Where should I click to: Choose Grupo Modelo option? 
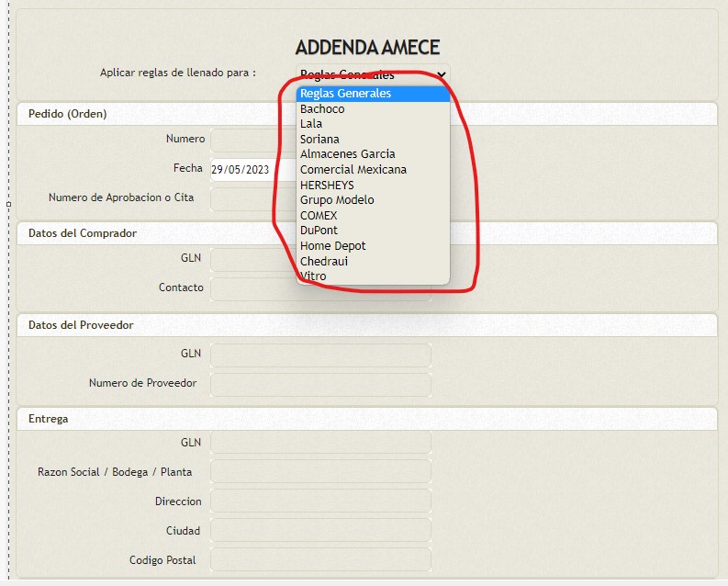tap(373, 200)
